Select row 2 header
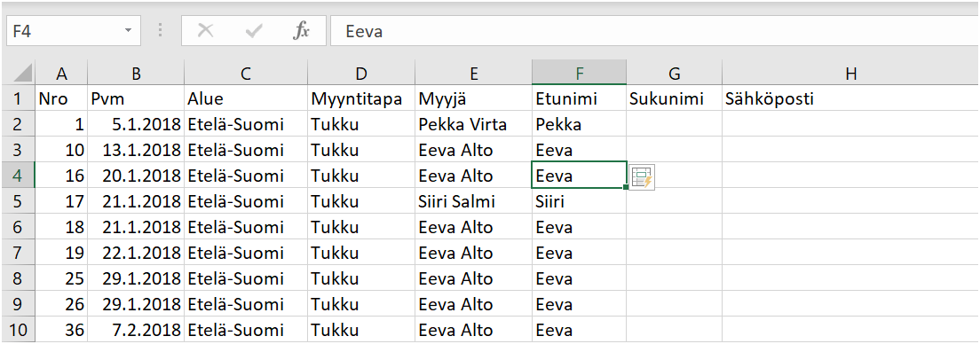The height and width of the screenshot is (344, 980). (x=18, y=124)
